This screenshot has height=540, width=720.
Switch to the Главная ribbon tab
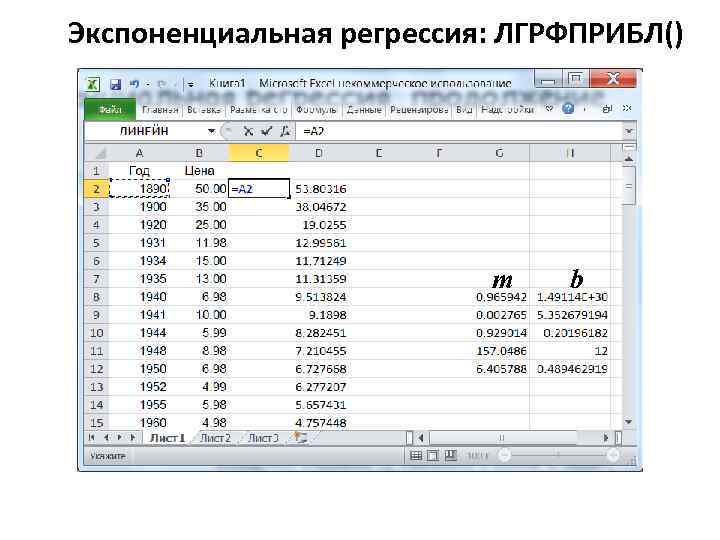(160, 110)
